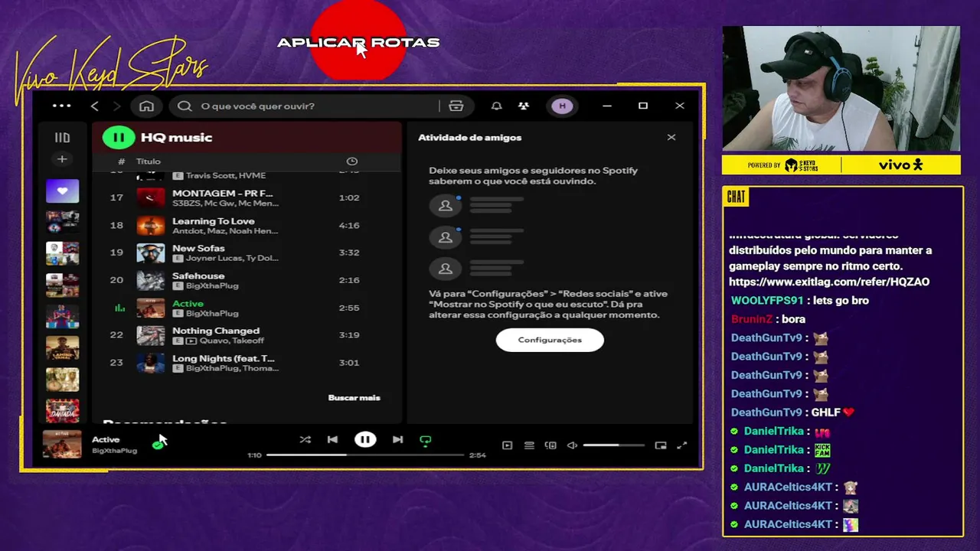Click the streamer webcam feed
This screenshot has width=980, height=551.
(x=841, y=89)
